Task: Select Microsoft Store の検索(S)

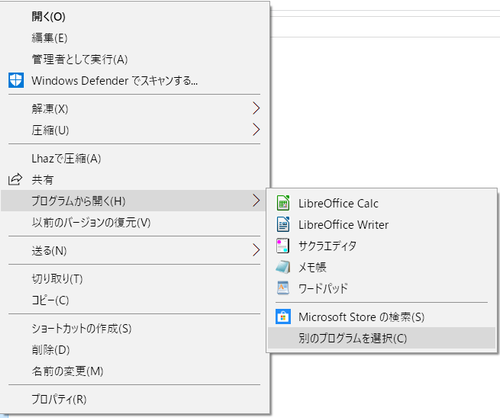Action: click(x=382, y=317)
